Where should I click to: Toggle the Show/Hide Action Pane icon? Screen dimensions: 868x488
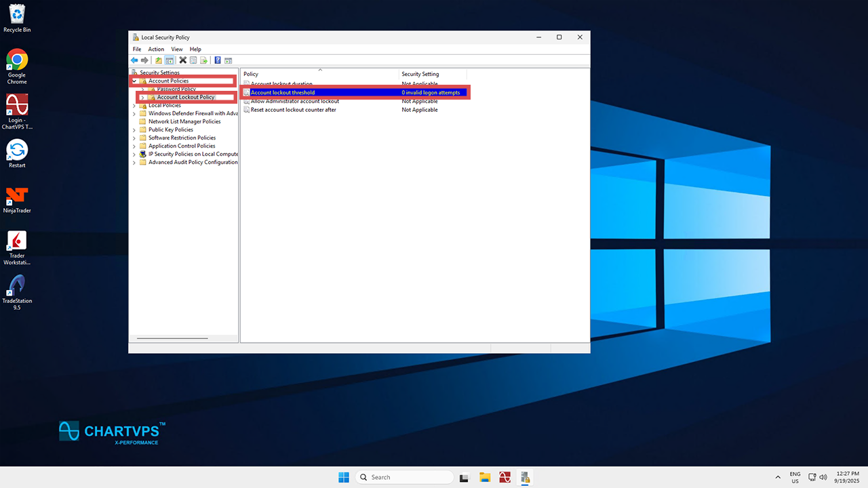(x=229, y=60)
